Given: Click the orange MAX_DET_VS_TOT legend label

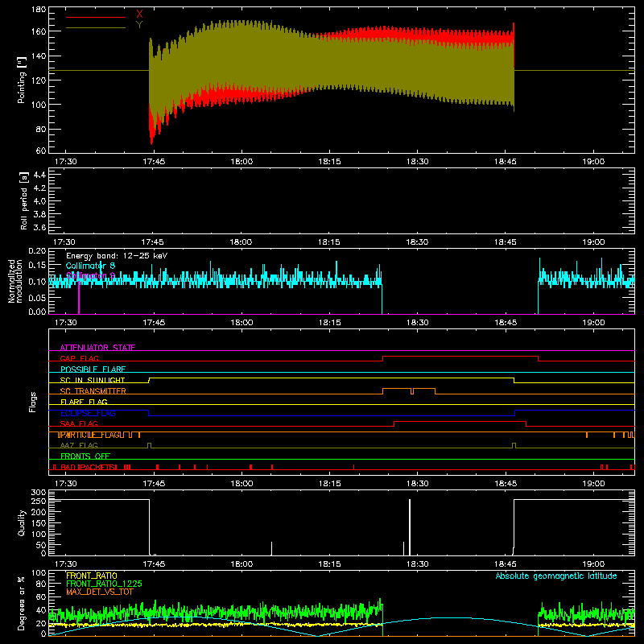Looking at the screenshot, I should click(x=100, y=592).
